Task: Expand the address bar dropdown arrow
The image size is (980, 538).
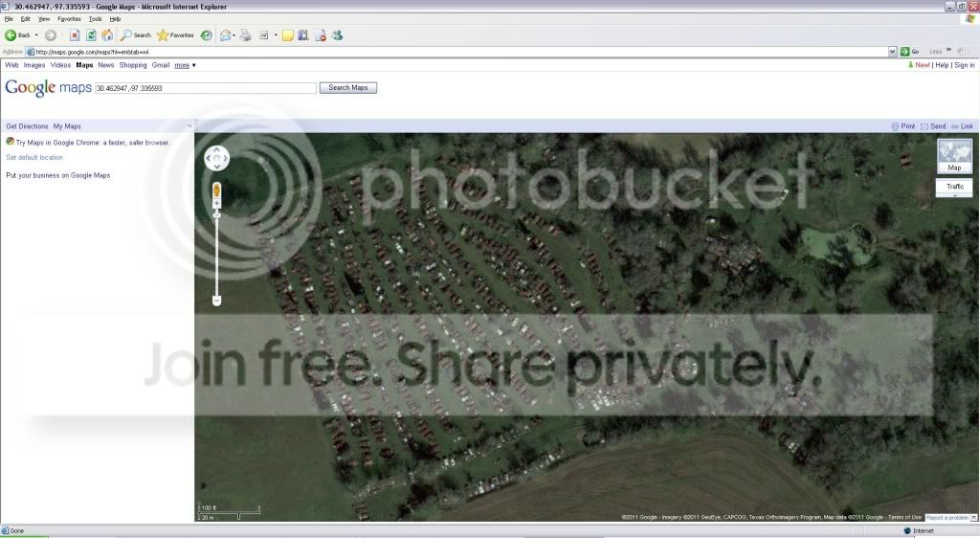Action: pyautogui.click(x=893, y=52)
